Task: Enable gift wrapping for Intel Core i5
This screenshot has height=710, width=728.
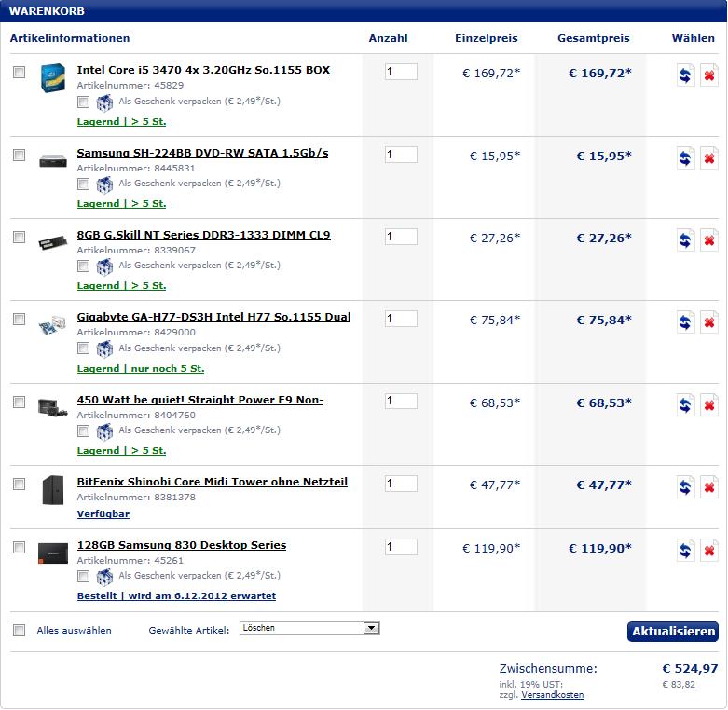Action: click(83, 102)
